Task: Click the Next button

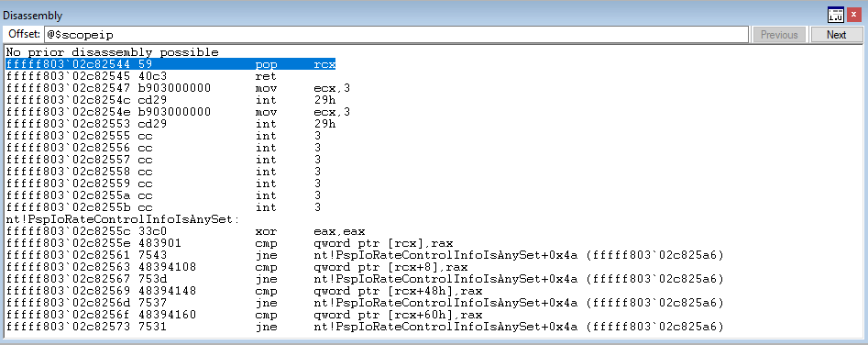Action: click(x=836, y=35)
